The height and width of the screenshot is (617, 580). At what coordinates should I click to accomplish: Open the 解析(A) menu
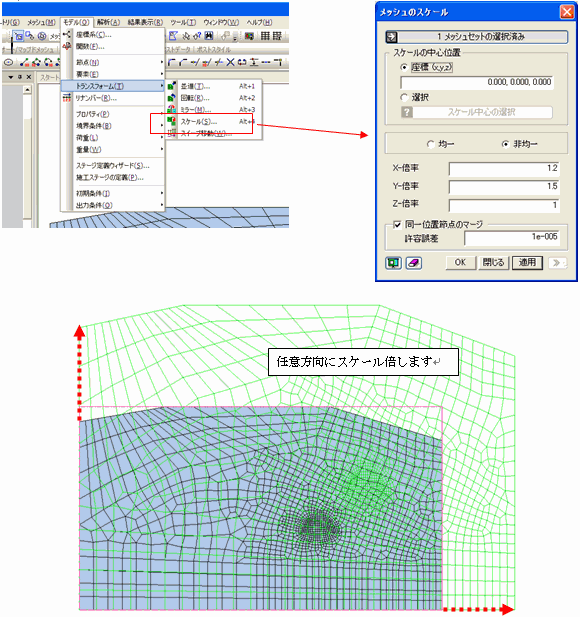pos(108,22)
